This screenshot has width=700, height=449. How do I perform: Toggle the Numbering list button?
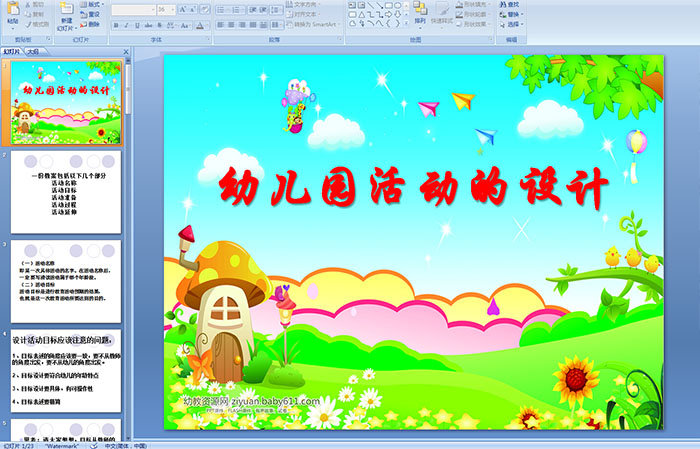236,9
